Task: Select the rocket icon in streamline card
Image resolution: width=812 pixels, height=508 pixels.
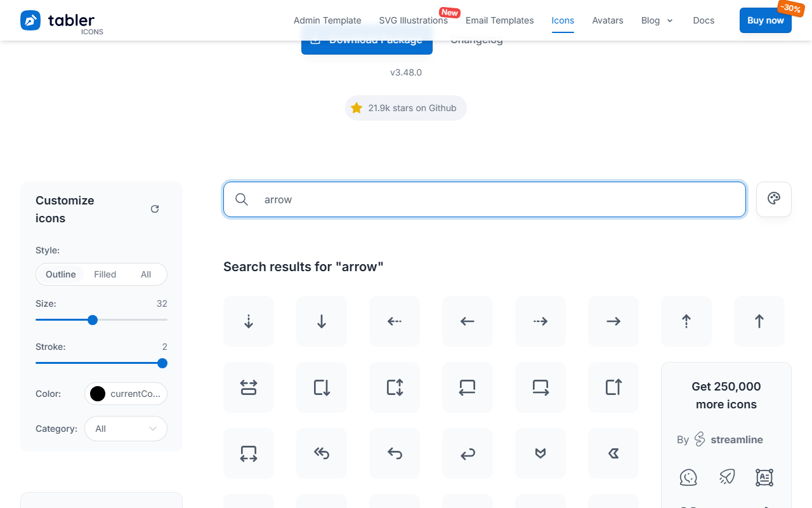Action: (x=727, y=478)
